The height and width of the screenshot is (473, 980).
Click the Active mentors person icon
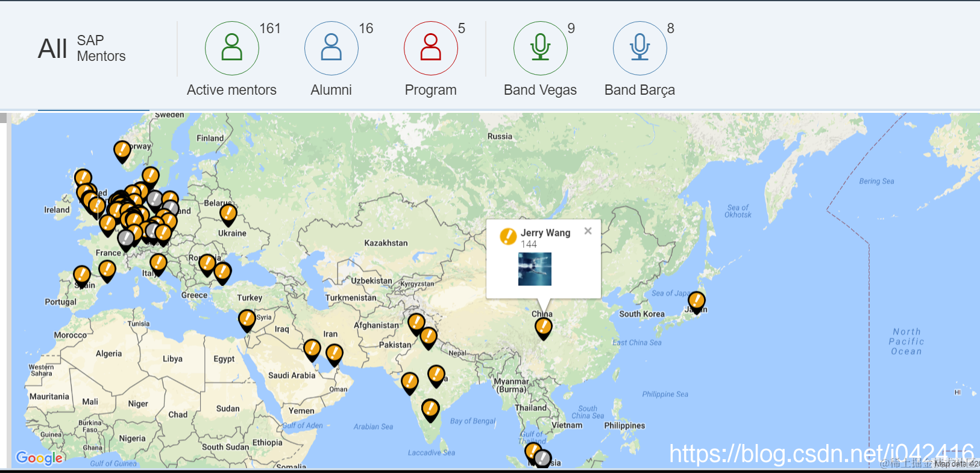coord(232,48)
